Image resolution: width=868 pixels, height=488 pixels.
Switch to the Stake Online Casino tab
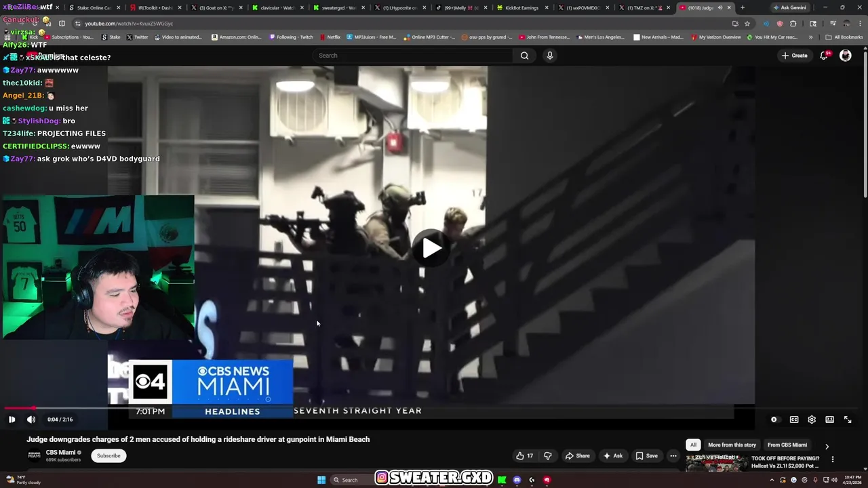pos(94,7)
